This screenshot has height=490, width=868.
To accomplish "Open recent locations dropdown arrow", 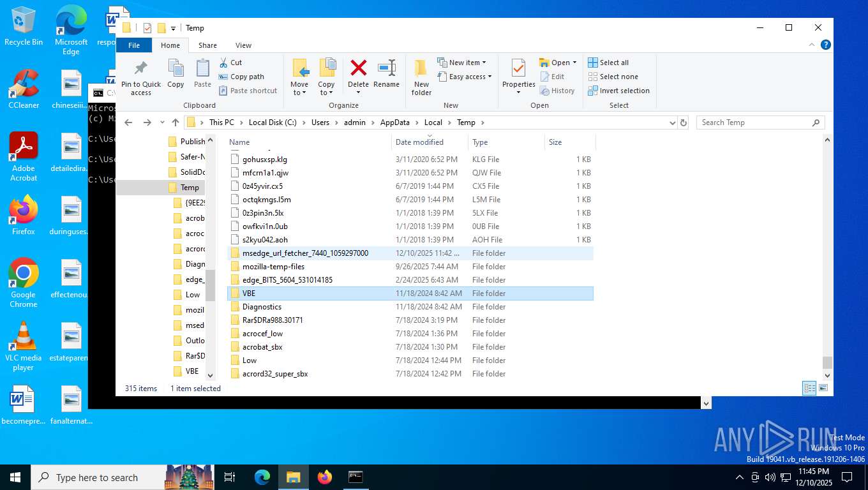I will (x=162, y=122).
